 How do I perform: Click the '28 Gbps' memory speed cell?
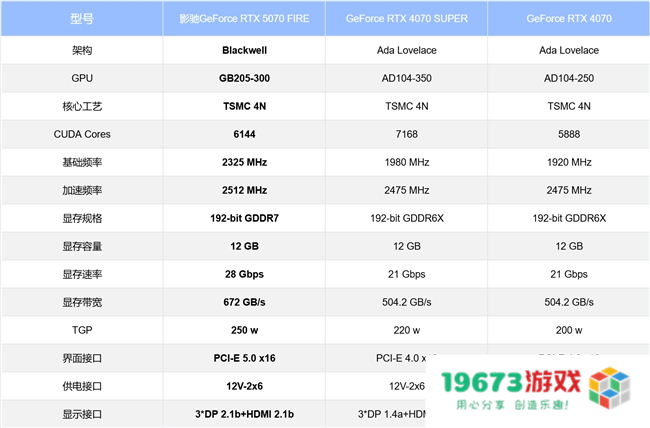click(x=244, y=274)
